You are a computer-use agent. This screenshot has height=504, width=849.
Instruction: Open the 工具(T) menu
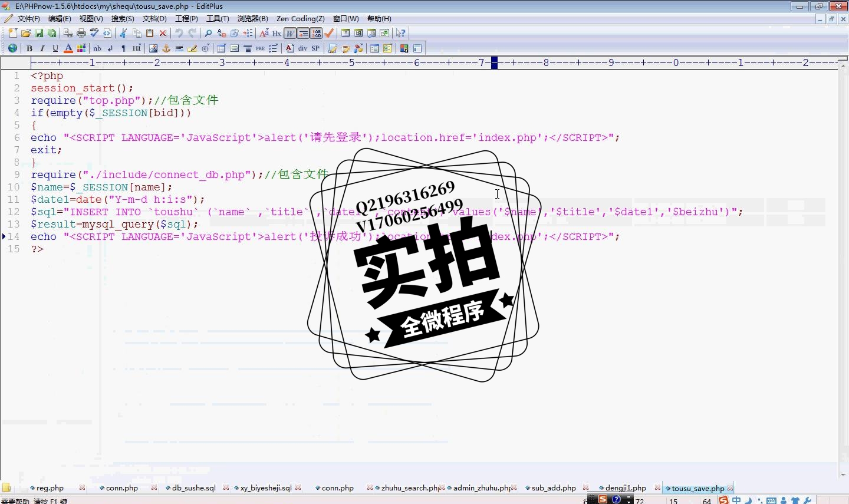[x=218, y=19]
